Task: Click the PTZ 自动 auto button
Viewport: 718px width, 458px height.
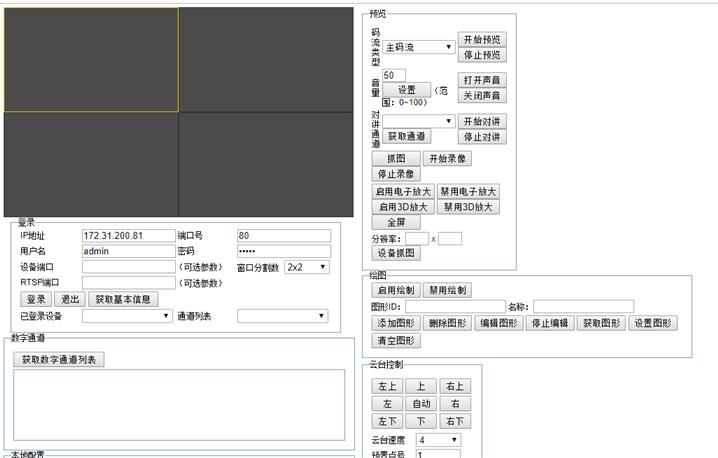Action: click(421, 404)
